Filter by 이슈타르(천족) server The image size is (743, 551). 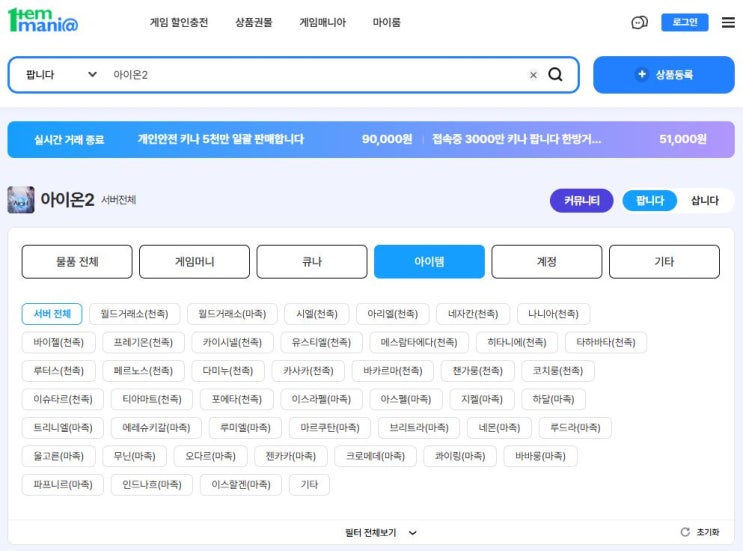[63, 399]
